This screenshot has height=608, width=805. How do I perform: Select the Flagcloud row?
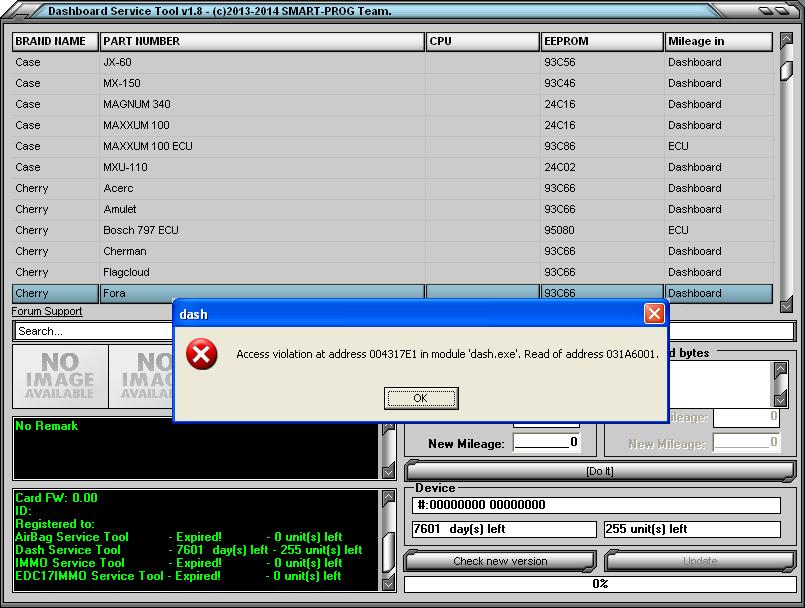point(392,273)
